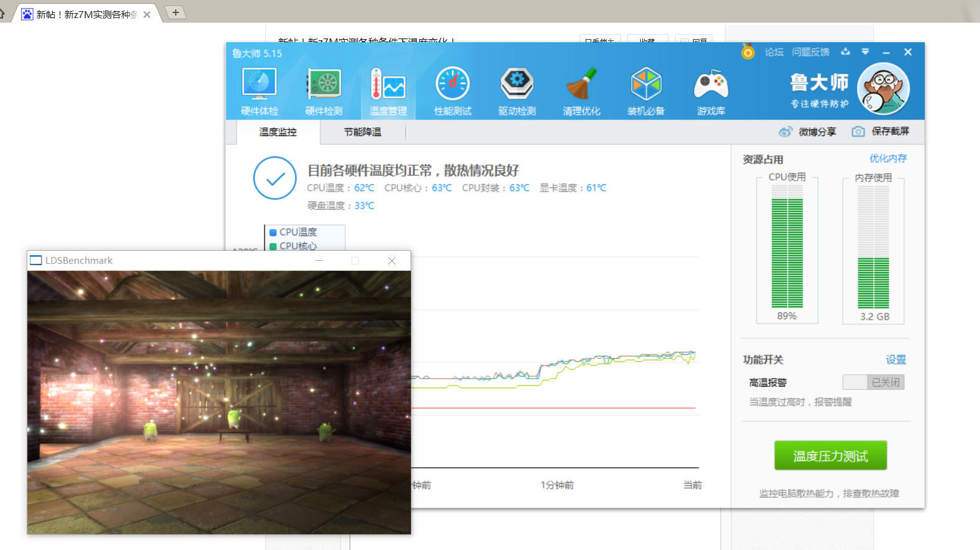Select the 新帖！新z7M实测 browser tab
The image size is (980, 550).
87,14
